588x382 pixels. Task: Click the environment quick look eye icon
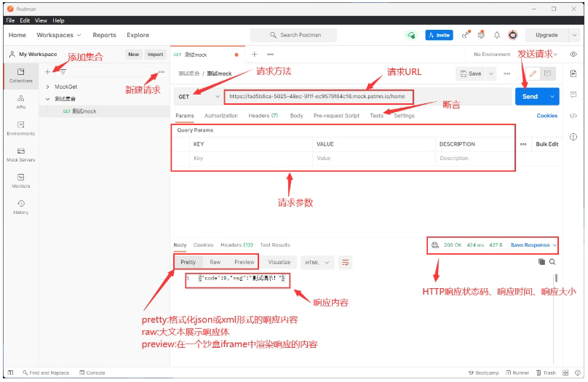click(573, 55)
